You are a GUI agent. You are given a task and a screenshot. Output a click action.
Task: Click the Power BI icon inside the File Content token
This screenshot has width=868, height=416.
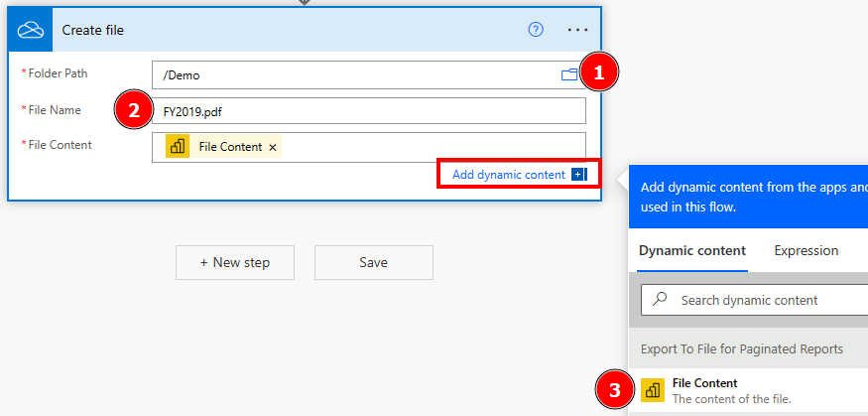(179, 147)
